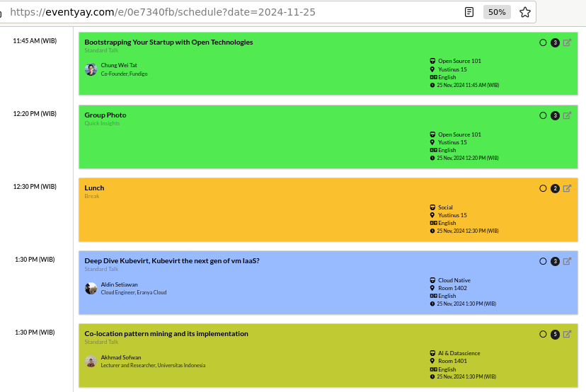Open the 50% page zoom control

pyautogui.click(x=497, y=12)
